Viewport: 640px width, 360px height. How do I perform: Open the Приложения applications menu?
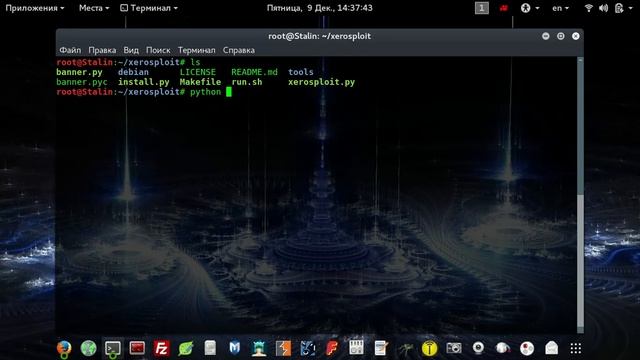click(x=35, y=8)
